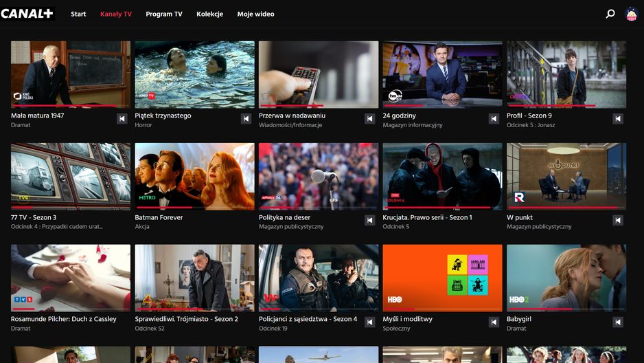Open 24 godziny news thumbnail

[442, 74]
